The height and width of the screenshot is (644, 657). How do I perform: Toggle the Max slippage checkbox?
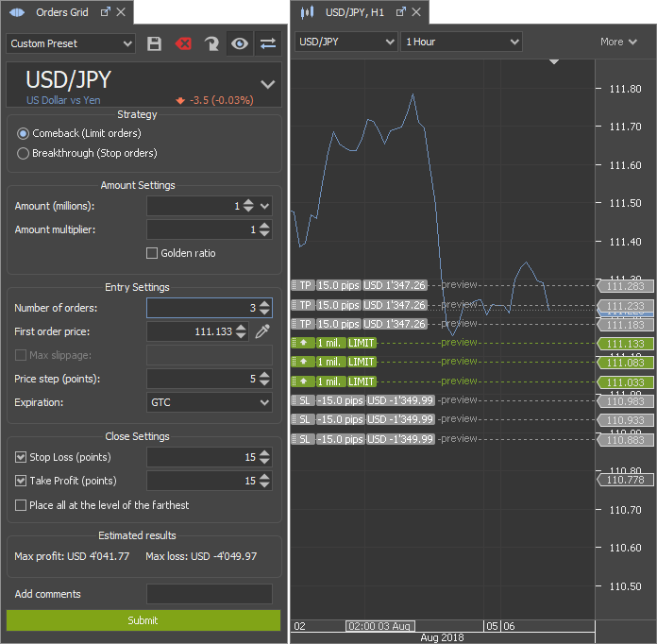click(x=21, y=355)
